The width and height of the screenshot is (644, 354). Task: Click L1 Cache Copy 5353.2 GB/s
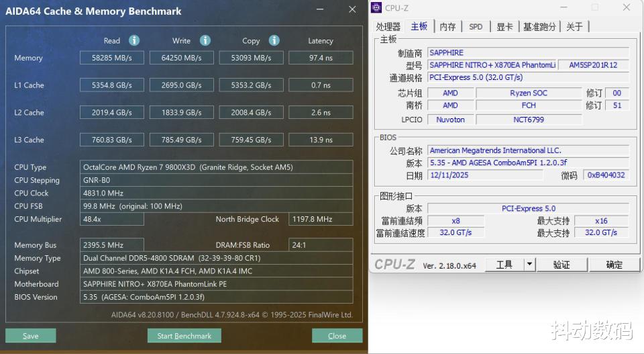click(251, 85)
